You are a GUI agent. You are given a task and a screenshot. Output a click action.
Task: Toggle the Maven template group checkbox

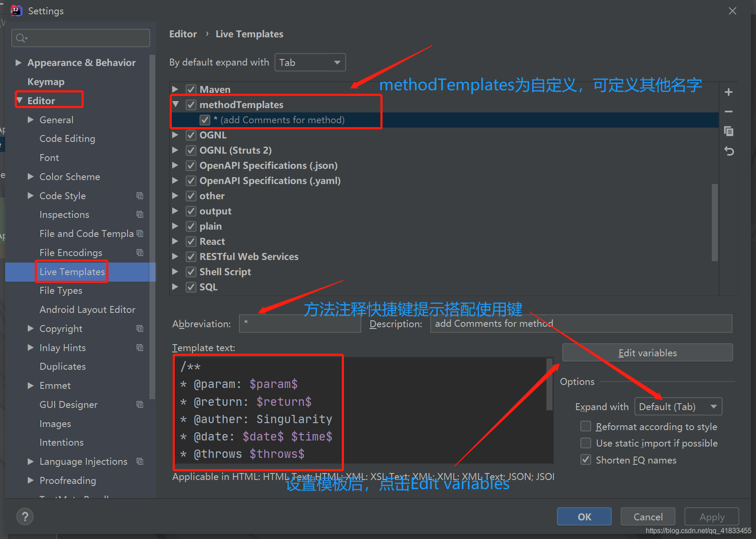191,89
